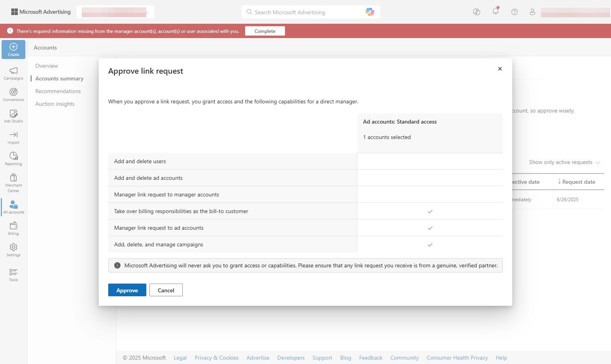The height and width of the screenshot is (364, 611).
Task: Click the Copilot icon in search bar
Action: coord(370,12)
